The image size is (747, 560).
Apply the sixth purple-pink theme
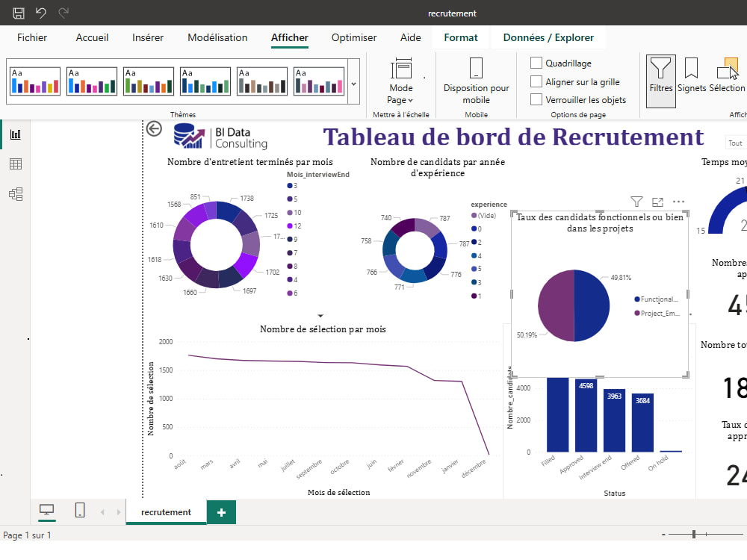click(x=319, y=81)
